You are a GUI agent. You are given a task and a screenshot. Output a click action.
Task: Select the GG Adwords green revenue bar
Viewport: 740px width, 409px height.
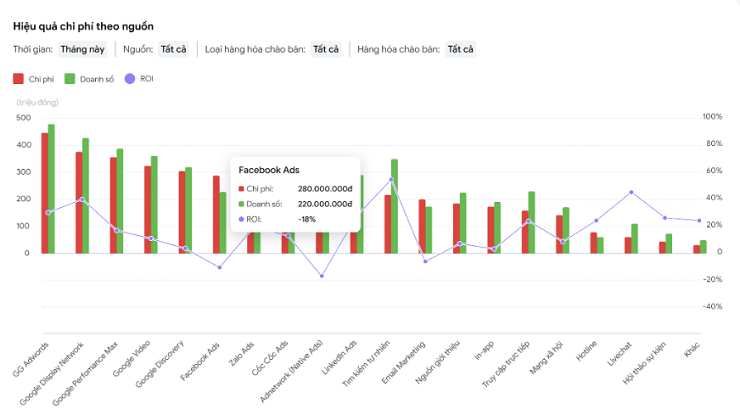pyautogui.click(x=51, y=189)
